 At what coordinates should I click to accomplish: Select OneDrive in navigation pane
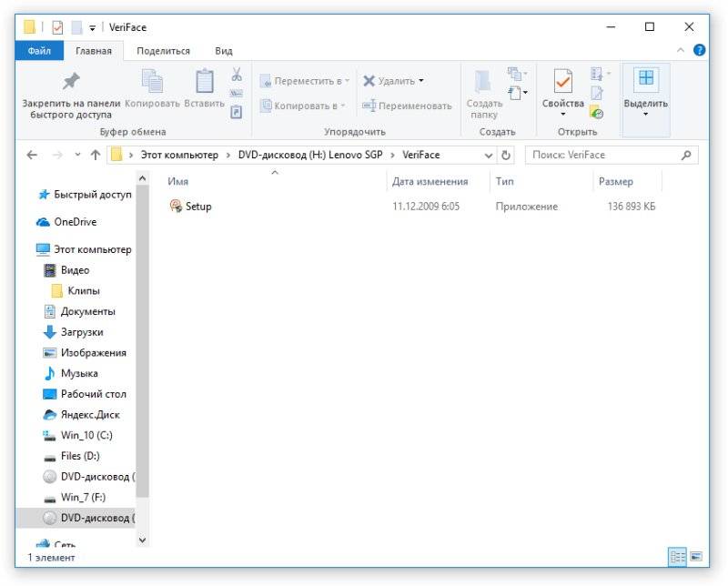tap(66, 222)
